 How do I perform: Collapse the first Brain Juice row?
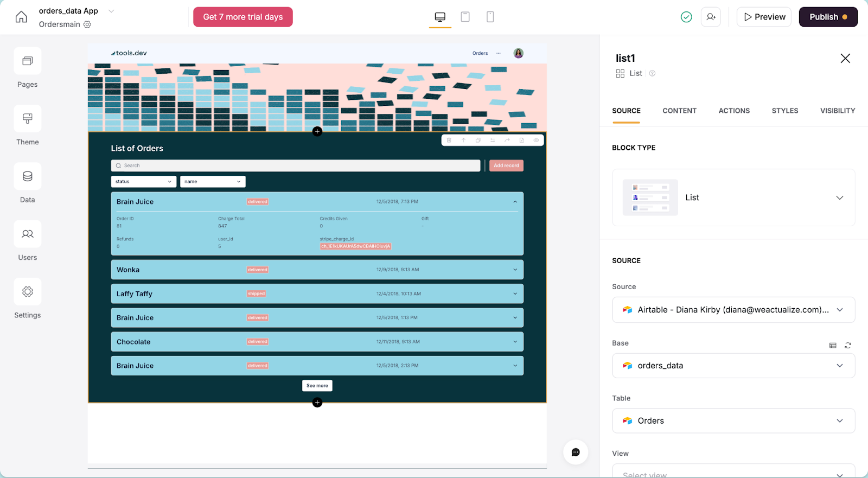click(x=515, y=201)
